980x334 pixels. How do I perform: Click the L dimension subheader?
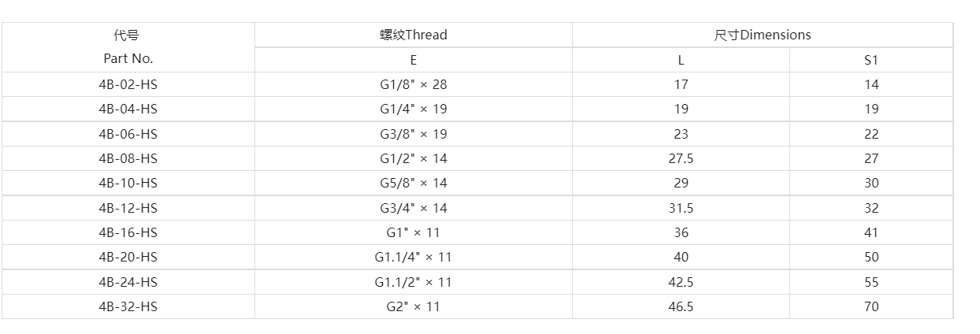[681, 60]
